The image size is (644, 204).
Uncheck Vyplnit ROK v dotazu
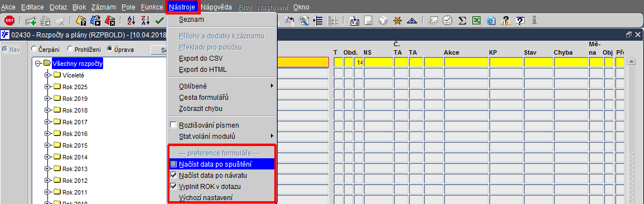click(x=173, y=186)
